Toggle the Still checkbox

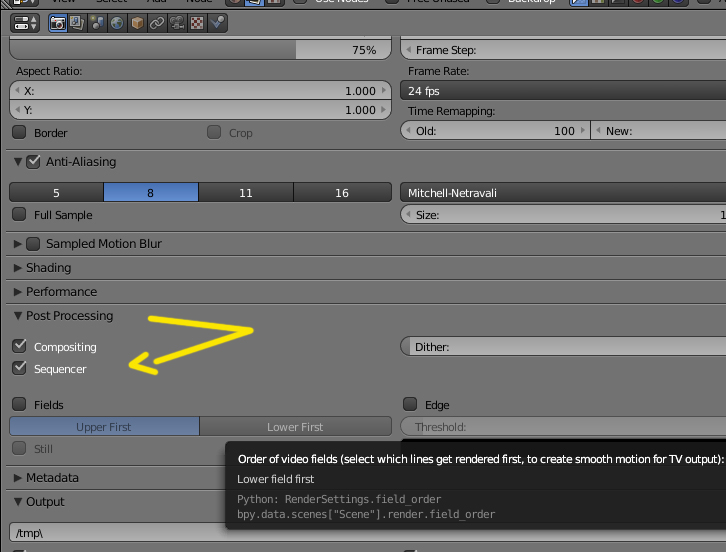pyautogui.click(x=19, y=448)
